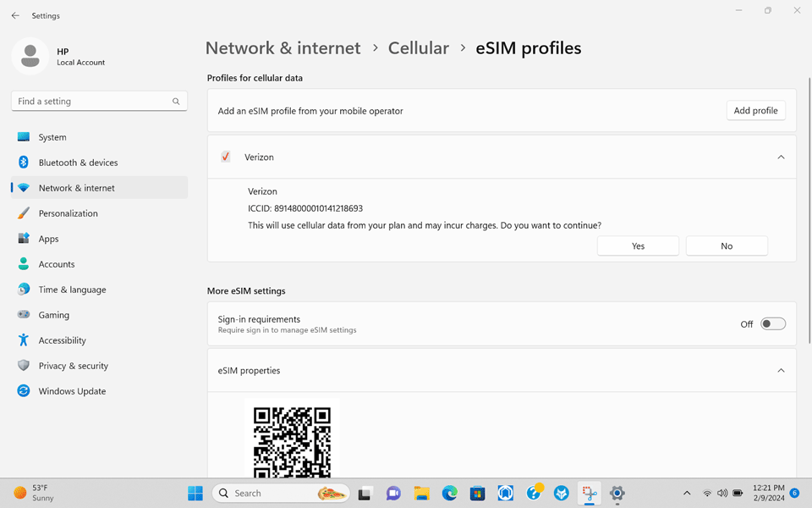This screenshot has width=812, height=508.
Task: Open Microsoft Store from taskbar
Action: (477, 492)
